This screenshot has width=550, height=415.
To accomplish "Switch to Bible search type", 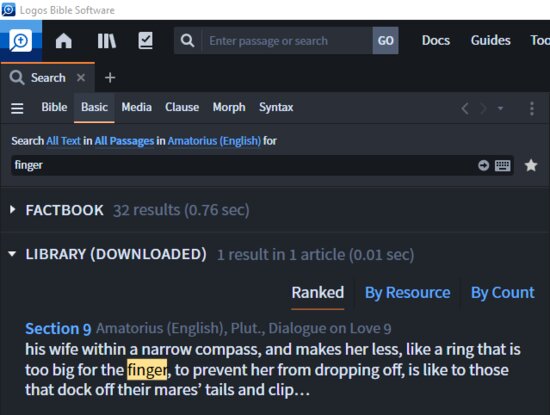I will 54,107.
